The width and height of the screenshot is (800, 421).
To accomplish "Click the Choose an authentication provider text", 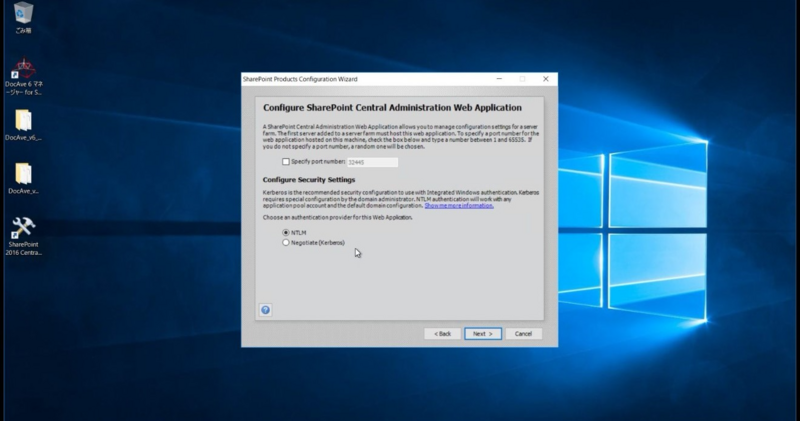I will 337,217.
